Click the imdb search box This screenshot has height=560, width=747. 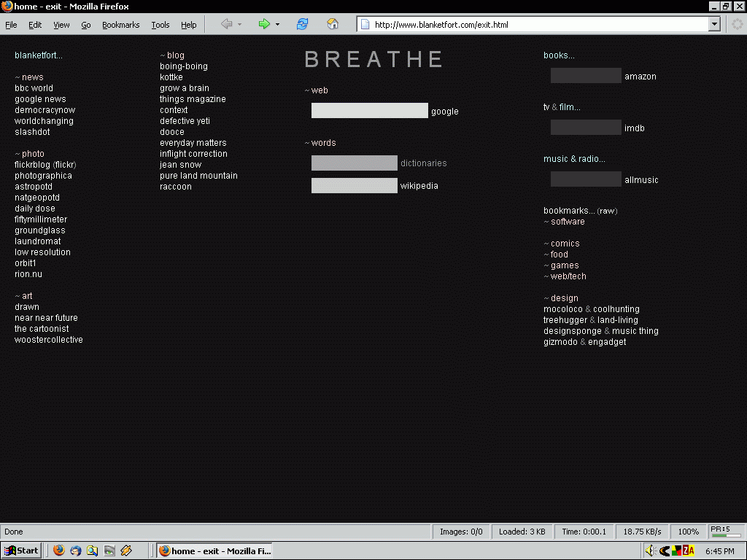[x=586, y=127]
